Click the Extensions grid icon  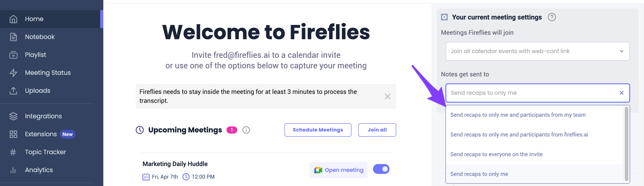[13, 134]
